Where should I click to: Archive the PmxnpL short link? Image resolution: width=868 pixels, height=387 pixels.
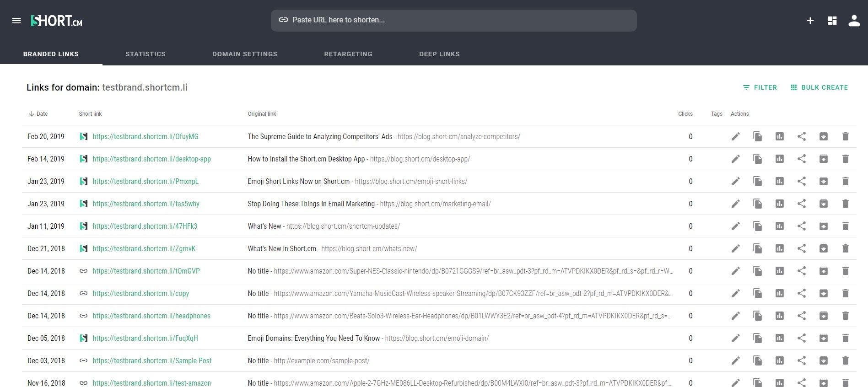(823, 181)
